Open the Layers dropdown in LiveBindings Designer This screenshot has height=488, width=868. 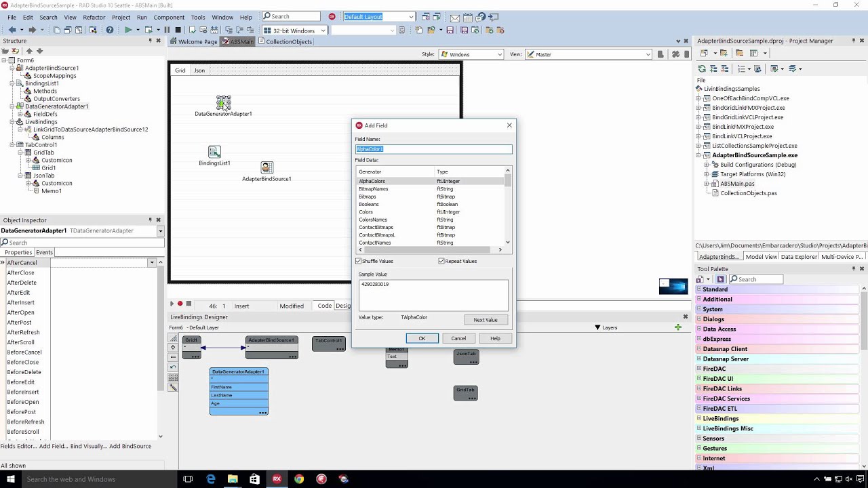606,327
